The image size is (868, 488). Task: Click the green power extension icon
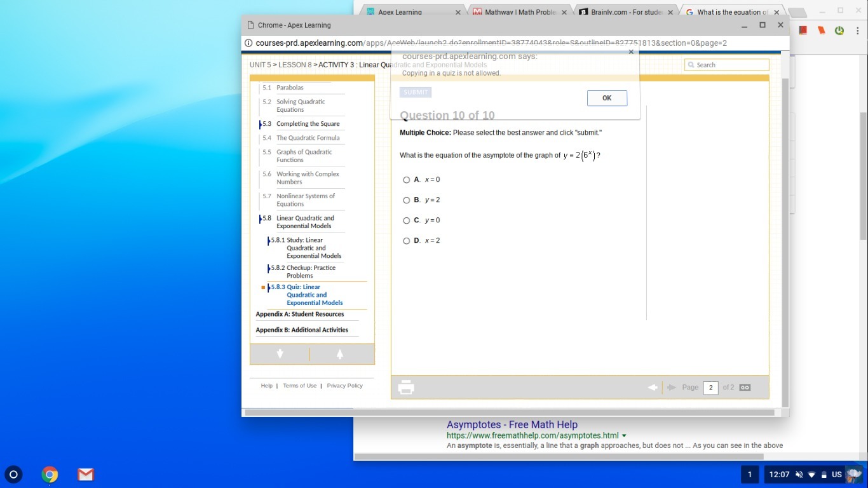[839, 30]
